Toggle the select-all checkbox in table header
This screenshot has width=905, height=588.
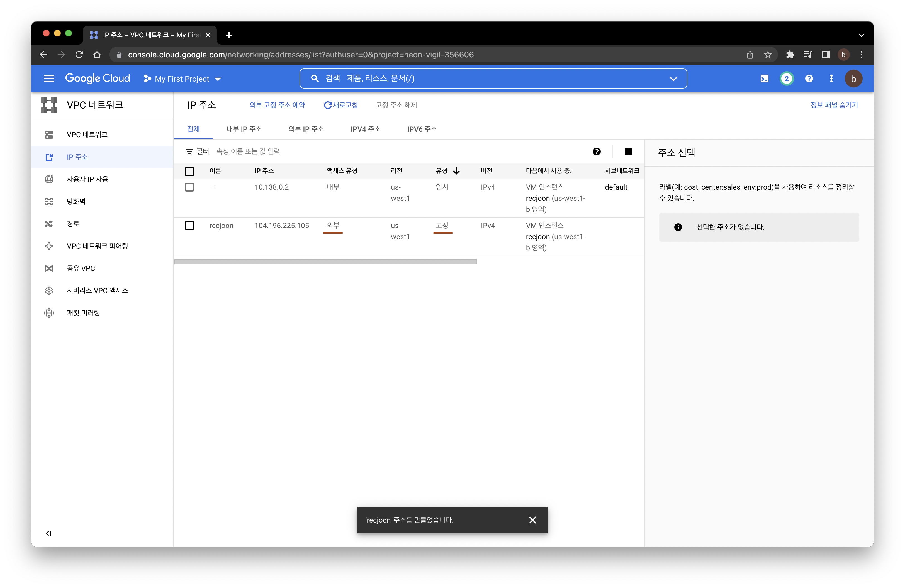pyautogui.click(x=189, y=171)
